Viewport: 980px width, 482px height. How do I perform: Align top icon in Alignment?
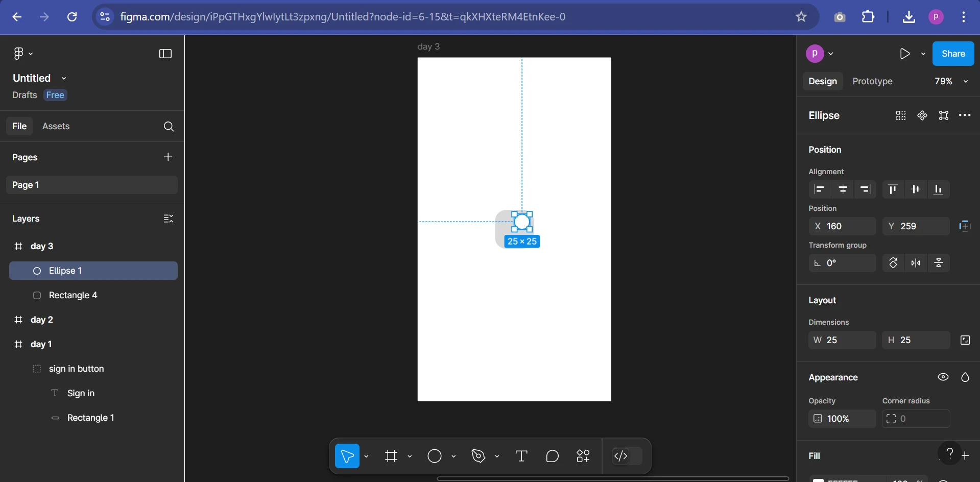point(893,189)
